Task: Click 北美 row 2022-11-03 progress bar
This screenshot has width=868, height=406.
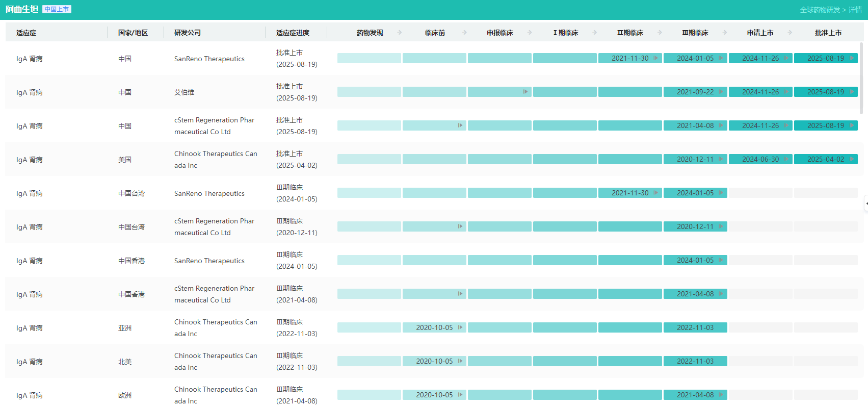Action: point(695,361)
